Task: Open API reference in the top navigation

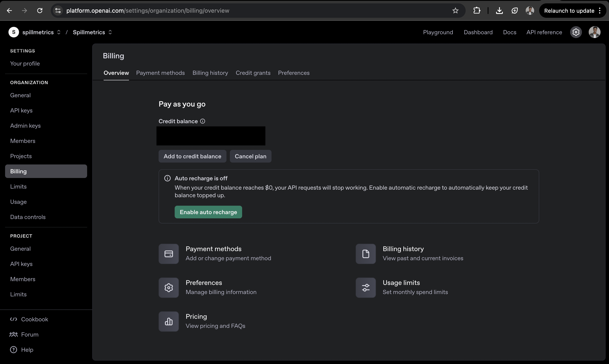Action: pos(544,32)
